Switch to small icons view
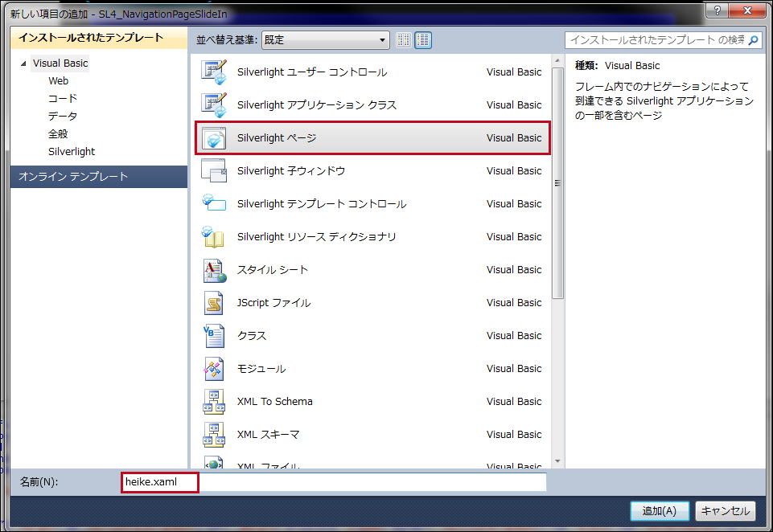773x532 pixels. coord(403,40)
